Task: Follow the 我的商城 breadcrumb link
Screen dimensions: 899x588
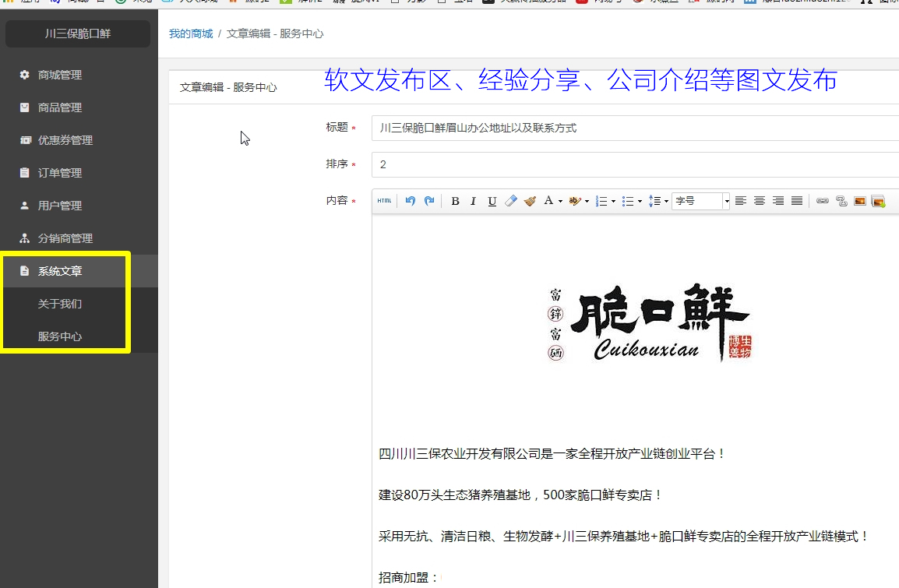Action: 191,33
